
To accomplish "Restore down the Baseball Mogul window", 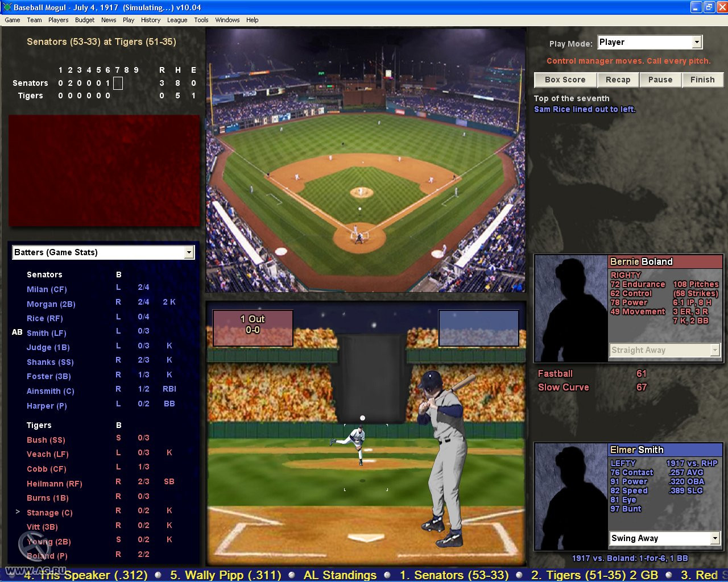I will point(709,7).
